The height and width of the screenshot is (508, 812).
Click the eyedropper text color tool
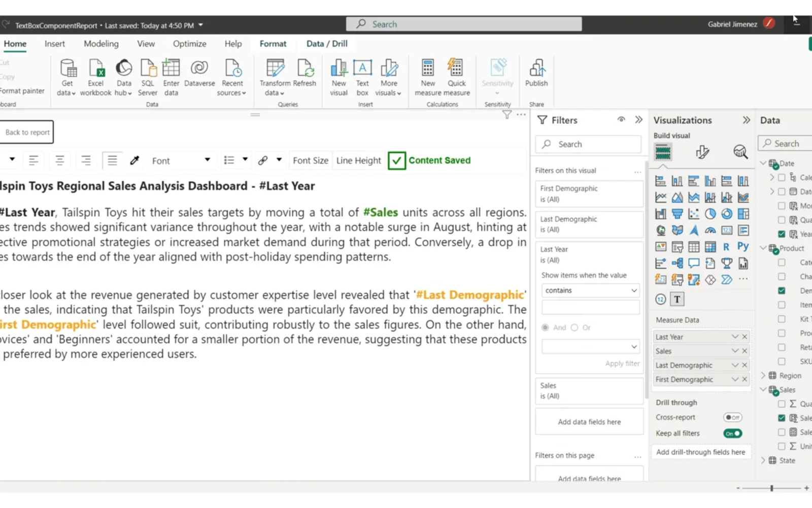click(x=134, y=161)
